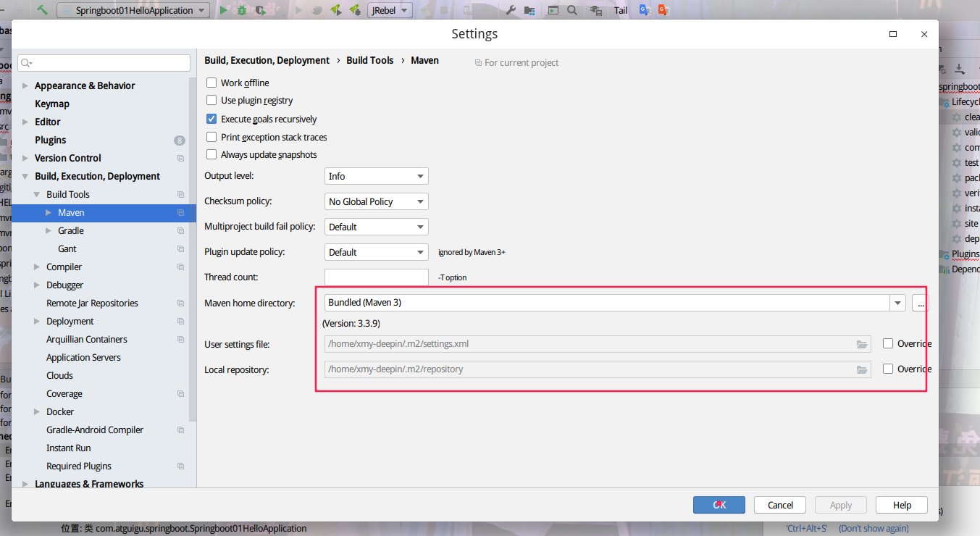Expand Appearance & Behavior in the settings tree
Image resolution: width=980 pixels, height=536 pixels.
pos(25,85)
